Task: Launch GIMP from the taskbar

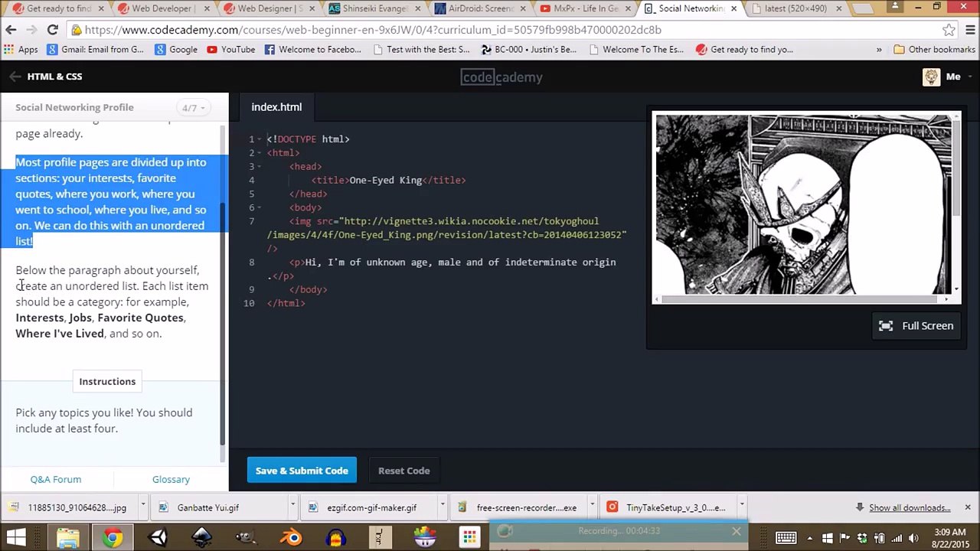Action: [x=247, y=538]
